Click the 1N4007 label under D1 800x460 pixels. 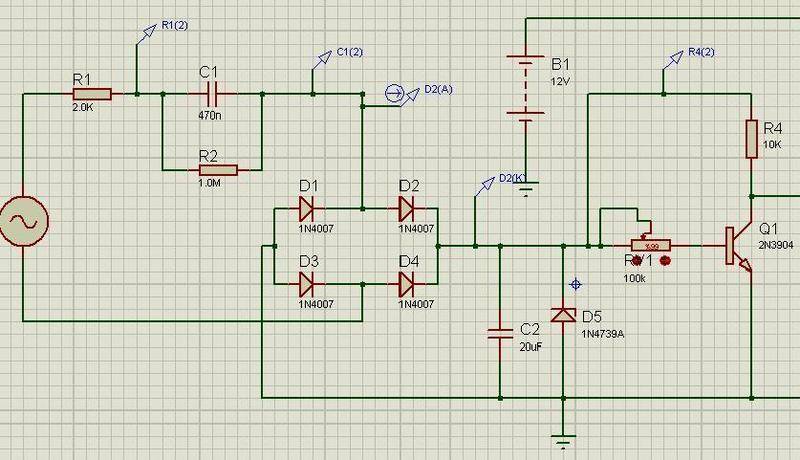pyautogui.click(x=316, y=228)
